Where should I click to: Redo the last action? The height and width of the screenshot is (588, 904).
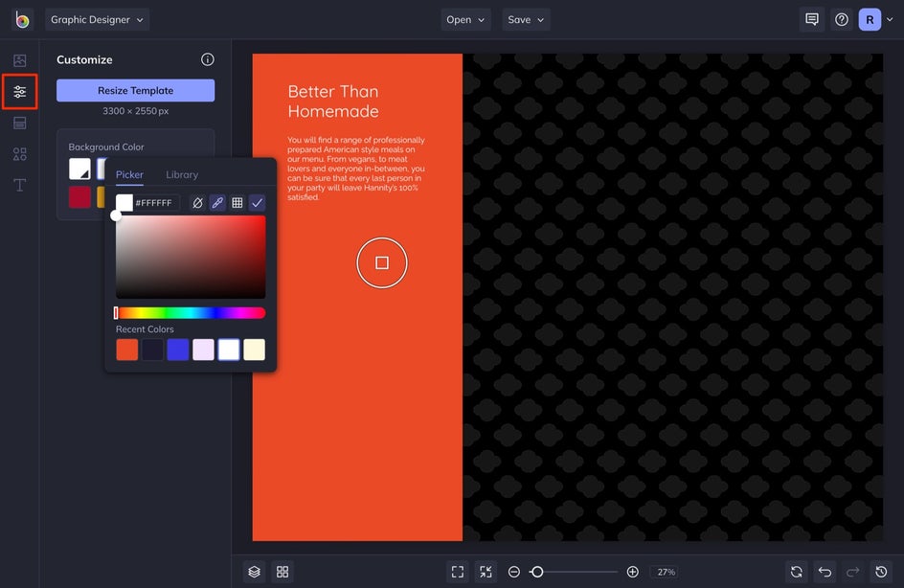(x=852, y=572)
